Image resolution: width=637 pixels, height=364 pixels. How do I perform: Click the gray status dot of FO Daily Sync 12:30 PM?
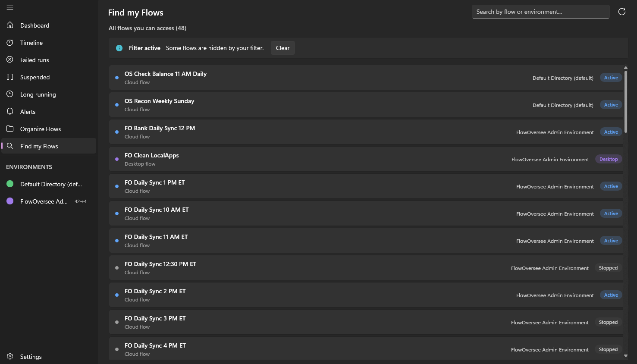(117, 268)
